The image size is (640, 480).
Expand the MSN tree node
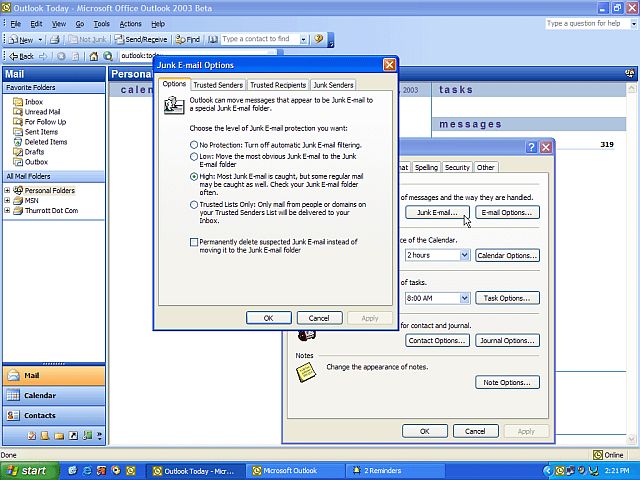click(x=7, y=201)
